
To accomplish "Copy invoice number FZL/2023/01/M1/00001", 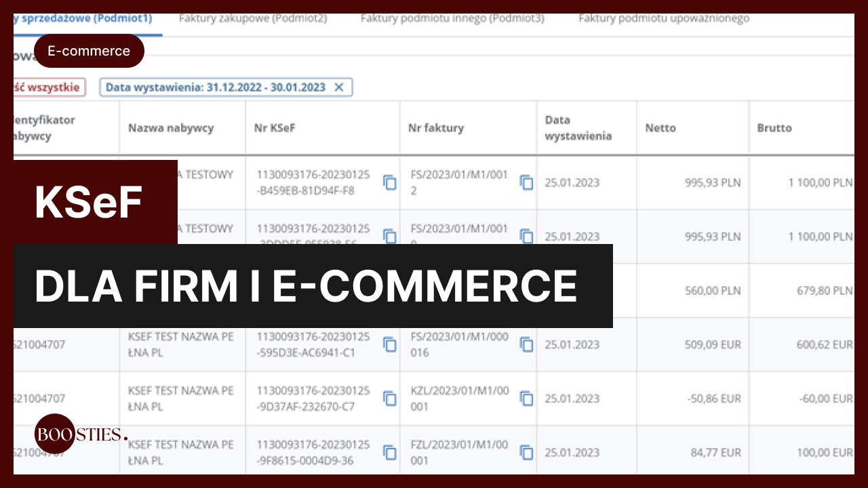I will tap(526, 452).
